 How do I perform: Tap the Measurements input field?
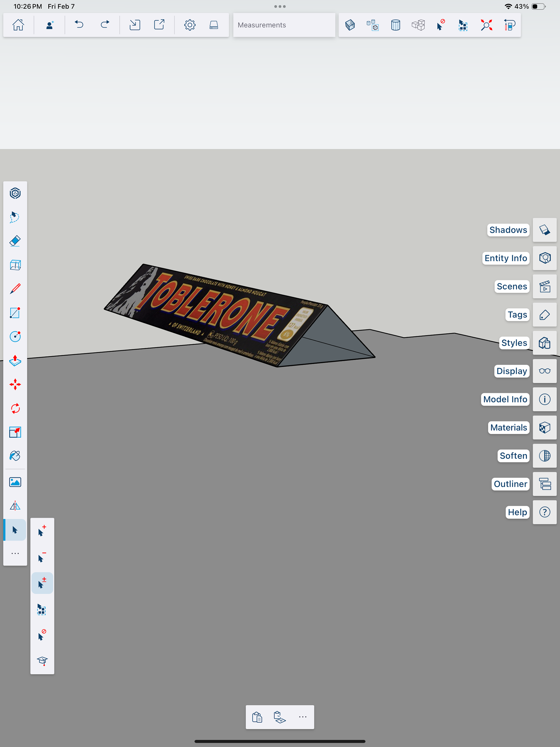284,25
